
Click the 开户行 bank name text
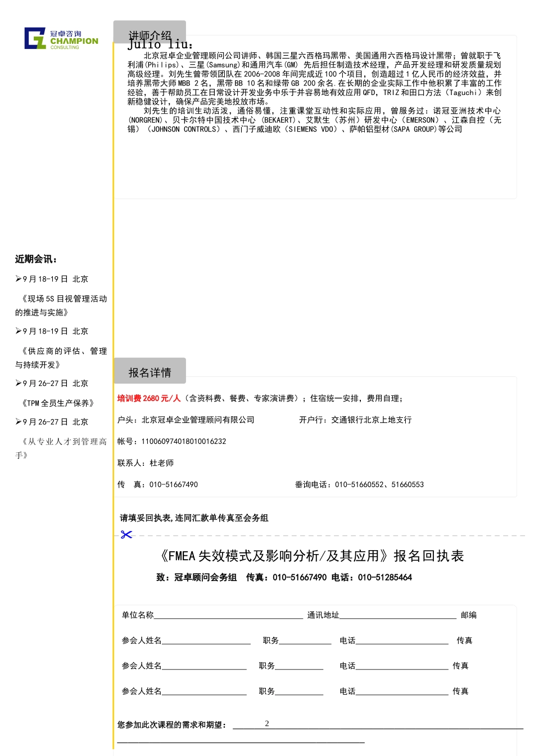[355, 420]
